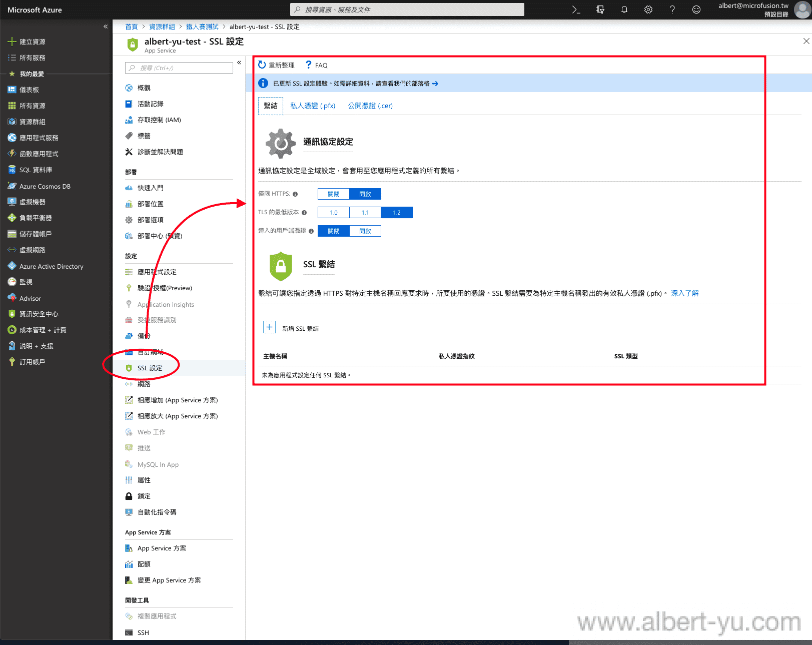Open 概觀 in the resource menu
Screen dimensions: 812x645
coord(144,88)
